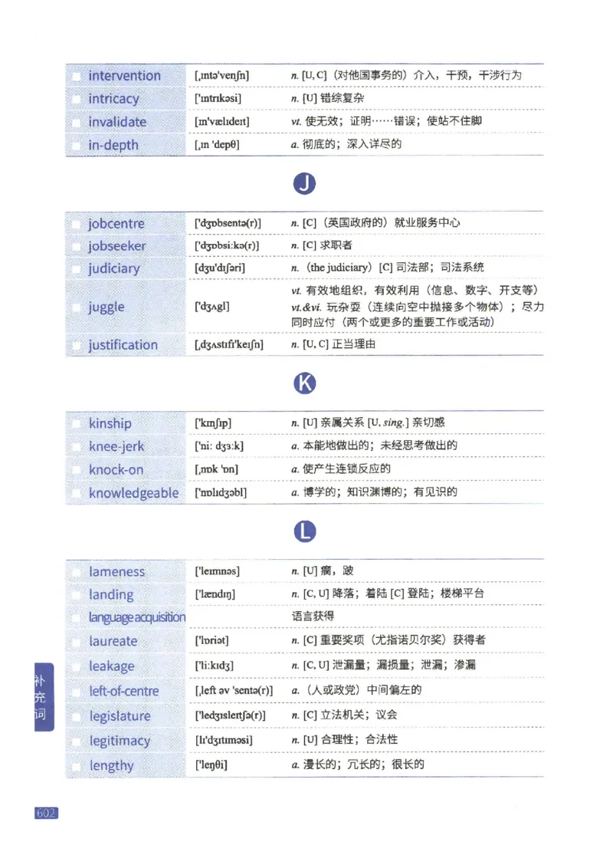Screen dimensions: 613x868
Task: Click the word label kinship
Action: tap(112, 422)
